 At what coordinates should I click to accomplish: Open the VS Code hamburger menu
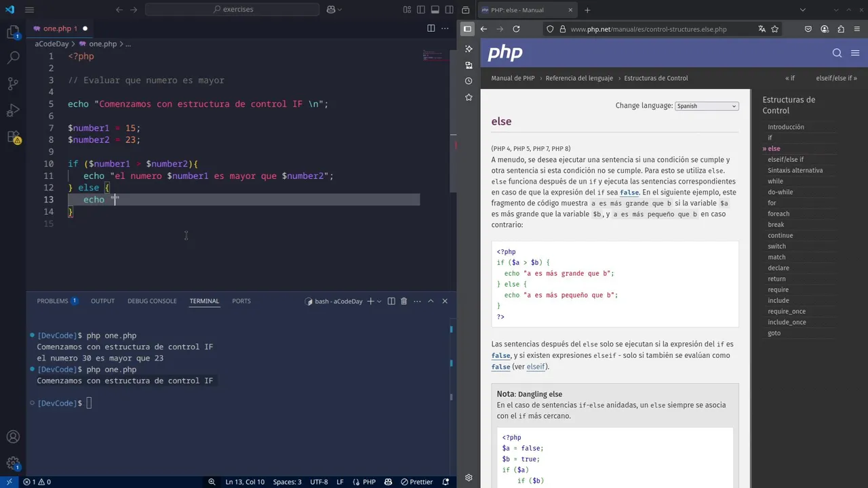tap(30, 9)
